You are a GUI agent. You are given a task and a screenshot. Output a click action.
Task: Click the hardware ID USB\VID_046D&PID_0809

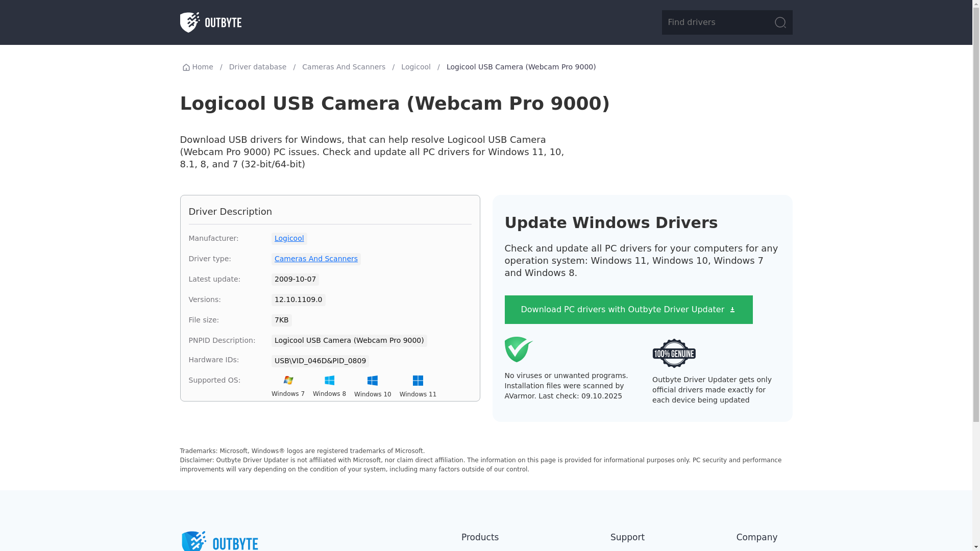(x=320, y=361)
